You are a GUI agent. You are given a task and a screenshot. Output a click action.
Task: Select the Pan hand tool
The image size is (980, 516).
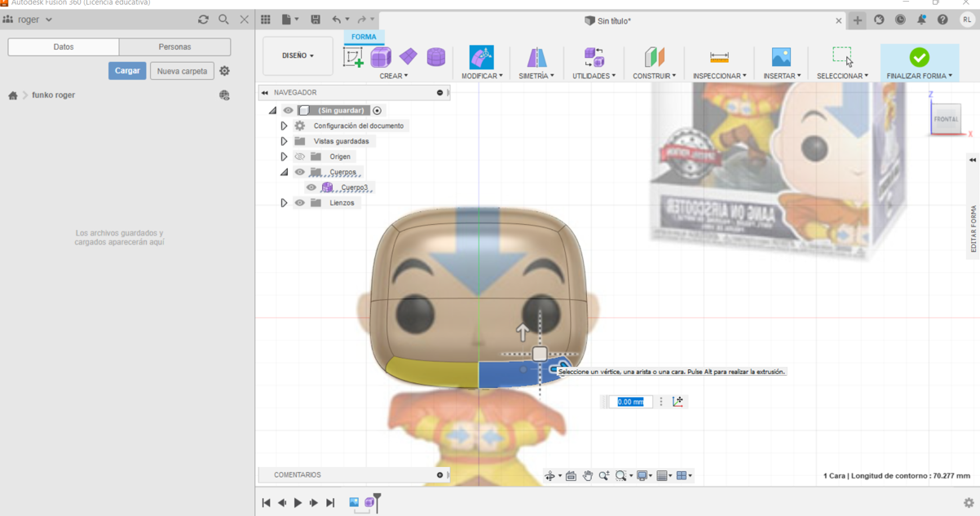tap(588, 475)
